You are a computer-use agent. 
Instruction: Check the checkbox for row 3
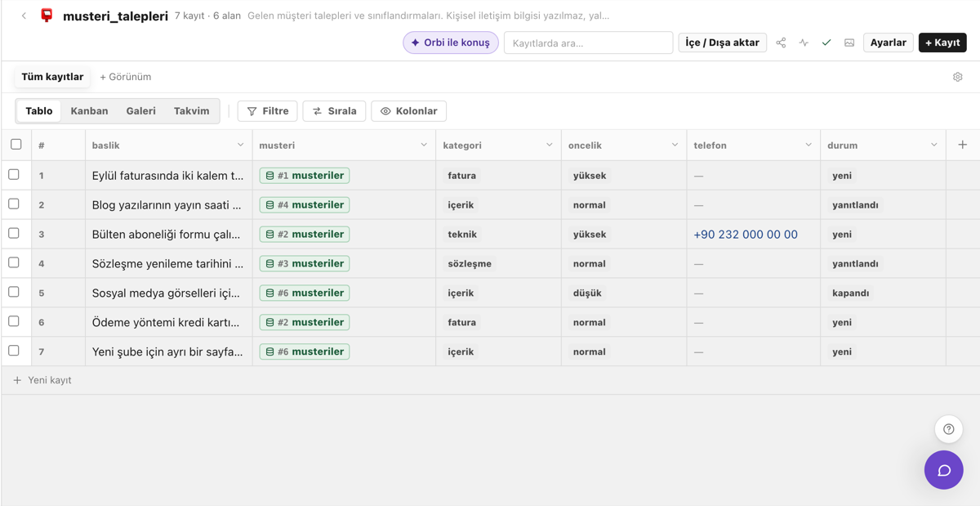point(14,233)
